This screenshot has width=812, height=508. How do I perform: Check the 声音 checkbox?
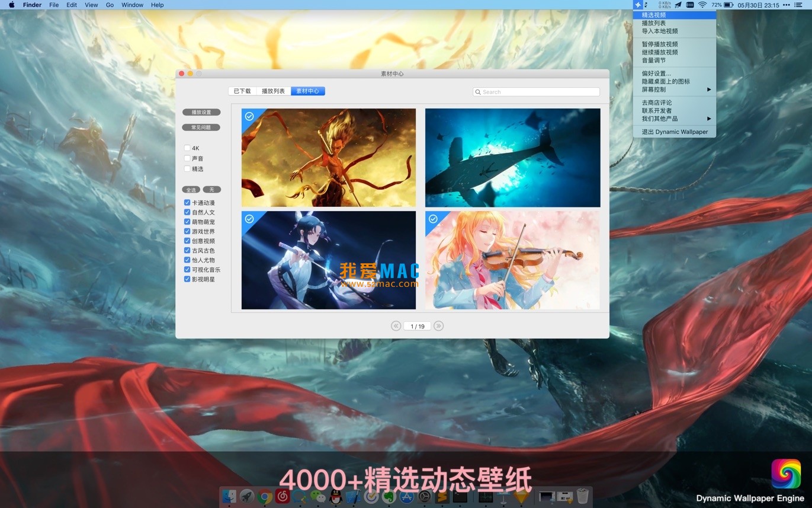pos(188,158)
